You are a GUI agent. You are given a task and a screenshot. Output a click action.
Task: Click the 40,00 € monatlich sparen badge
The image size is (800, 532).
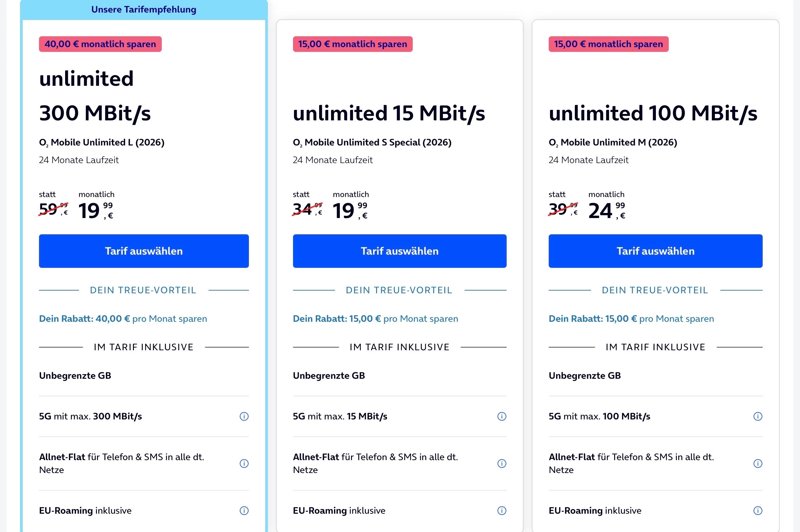click(x=100, y=44)
